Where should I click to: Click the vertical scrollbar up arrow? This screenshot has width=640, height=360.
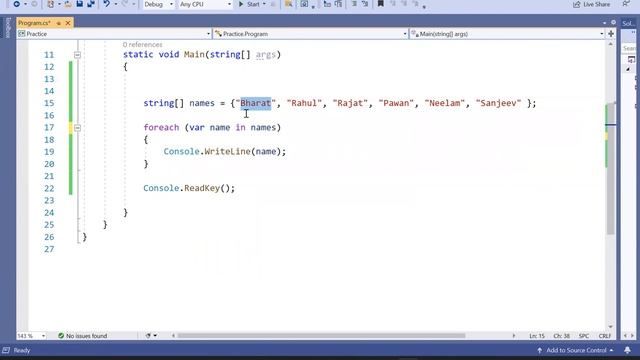coord(611,44)
